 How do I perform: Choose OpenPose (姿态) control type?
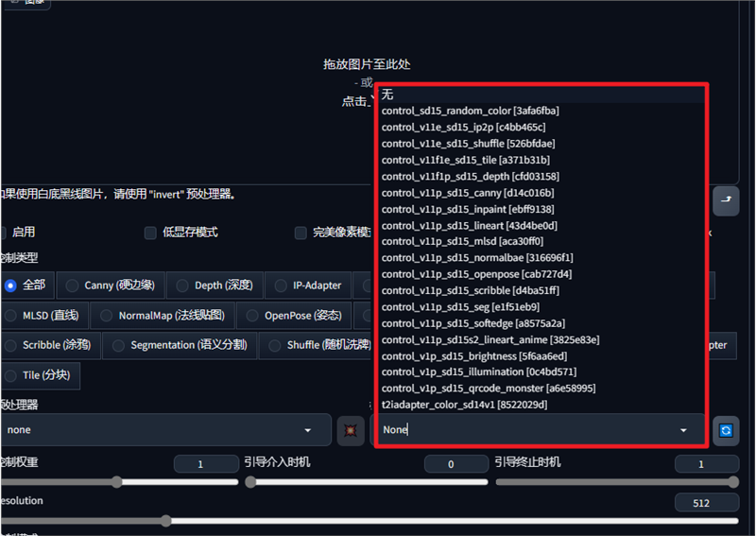(x=294, y=316)
